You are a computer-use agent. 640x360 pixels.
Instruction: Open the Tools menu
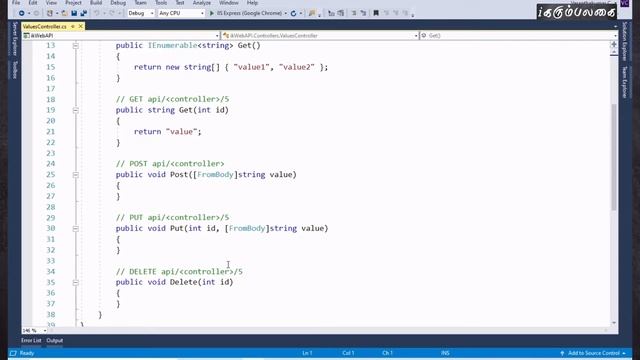[x=161, y=3]
